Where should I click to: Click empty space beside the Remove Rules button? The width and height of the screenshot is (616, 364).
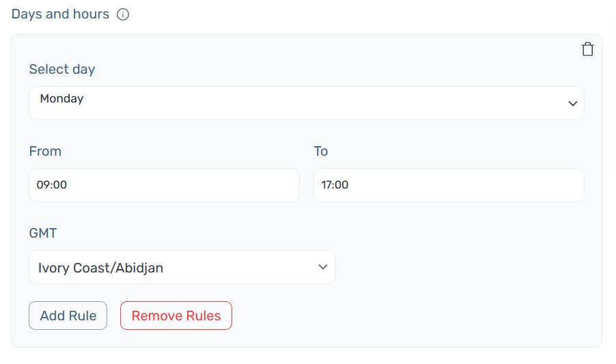pyautogui.click(x=393, y=316)
